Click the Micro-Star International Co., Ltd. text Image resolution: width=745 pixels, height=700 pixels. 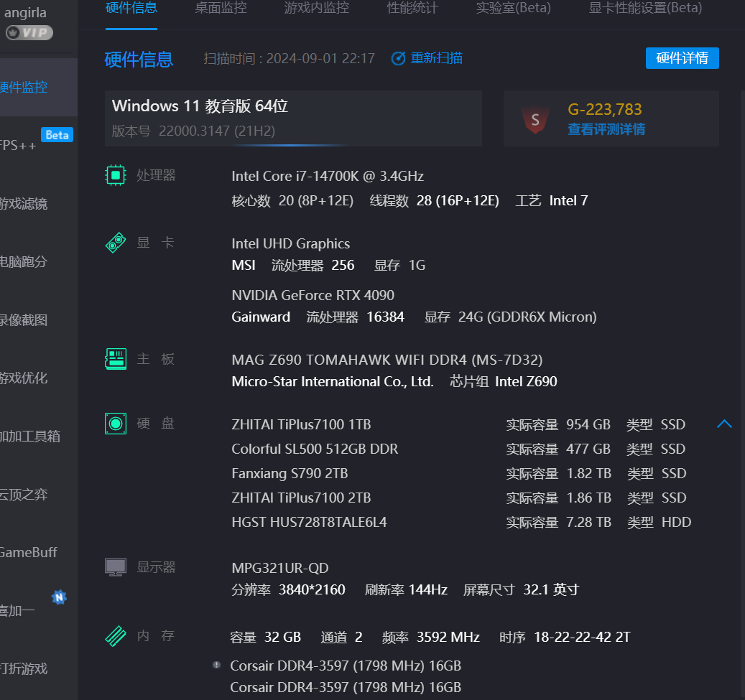[x=333, y=381]
